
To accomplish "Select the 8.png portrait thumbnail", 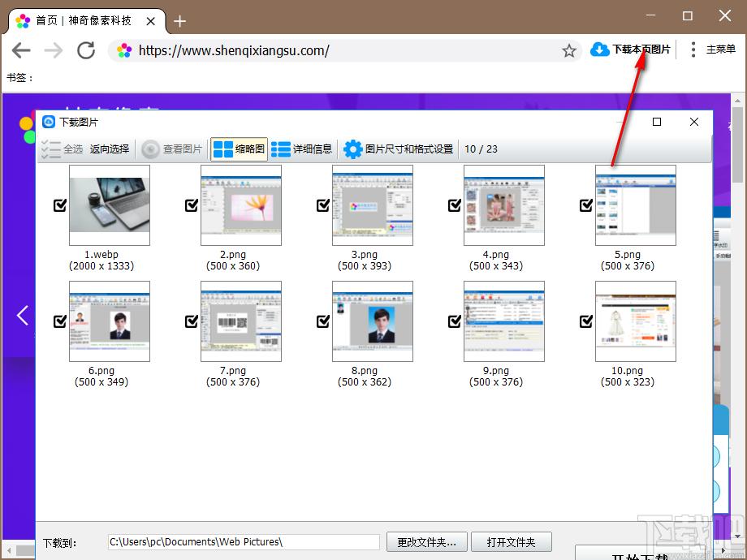I will (373, 321).
